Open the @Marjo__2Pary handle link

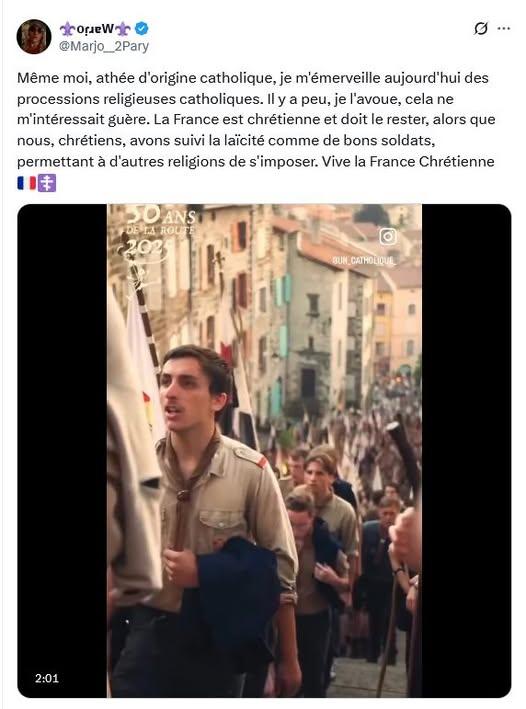click(104, 46)
